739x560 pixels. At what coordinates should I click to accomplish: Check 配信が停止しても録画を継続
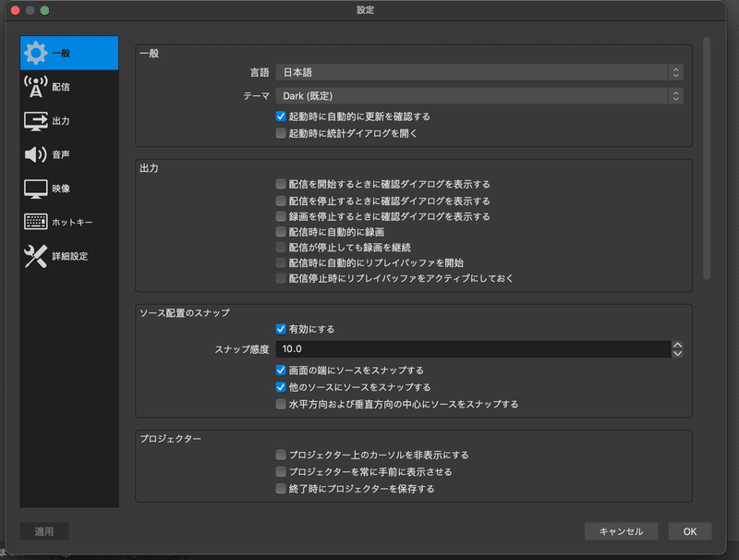[x=281, y=247]
